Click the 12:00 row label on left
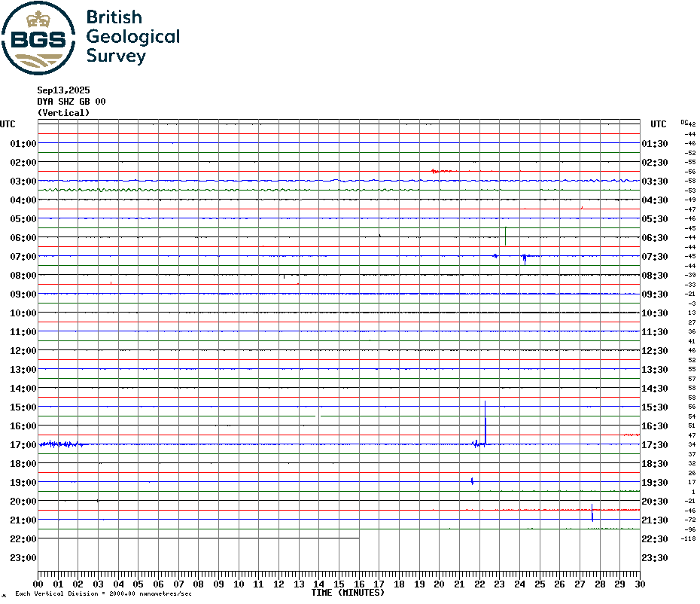 coord(23,351)
